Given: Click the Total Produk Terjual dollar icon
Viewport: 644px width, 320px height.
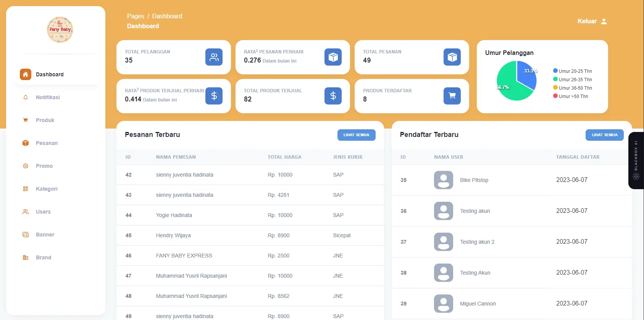Looking at the screenshot, I should click(333, 96).
